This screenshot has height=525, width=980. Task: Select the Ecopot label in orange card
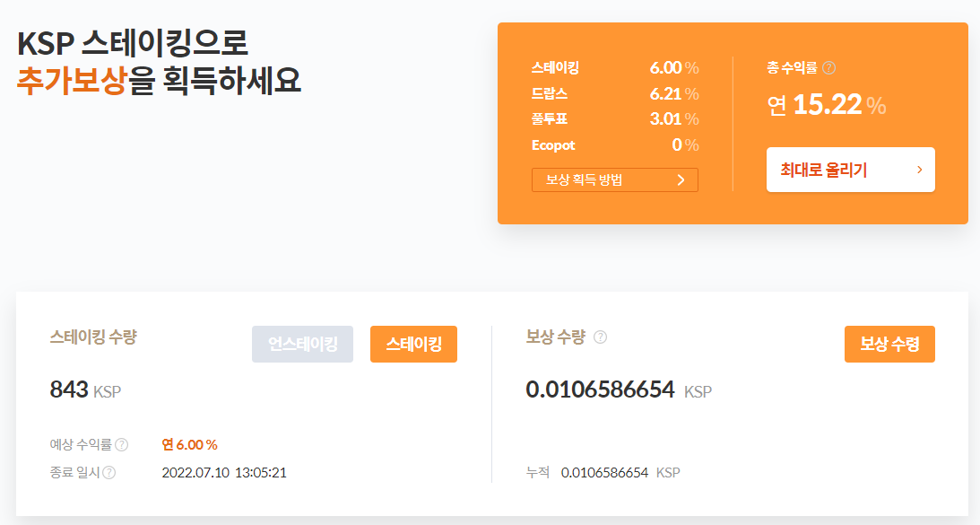(553, 145)
